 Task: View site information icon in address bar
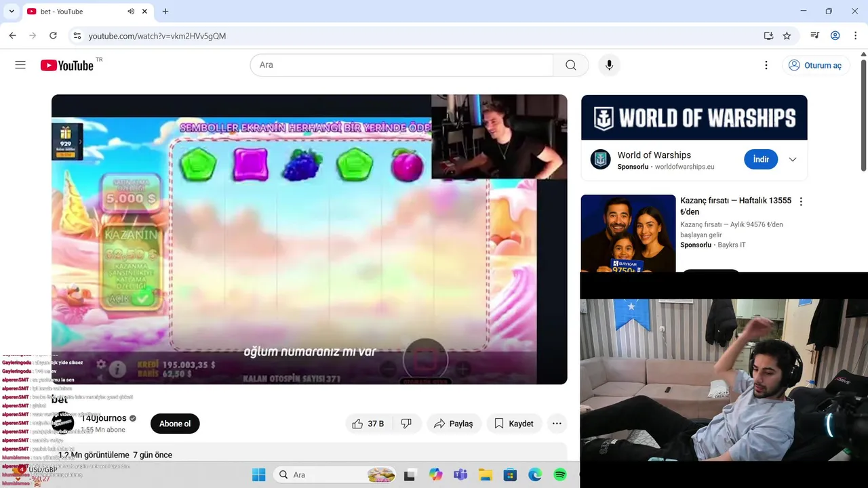coord(77,36)
